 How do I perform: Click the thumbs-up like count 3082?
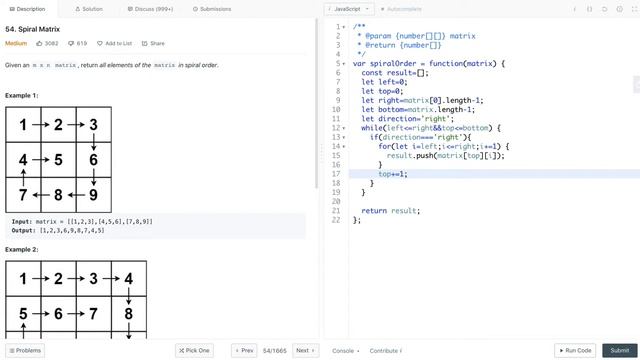point(47,43)
